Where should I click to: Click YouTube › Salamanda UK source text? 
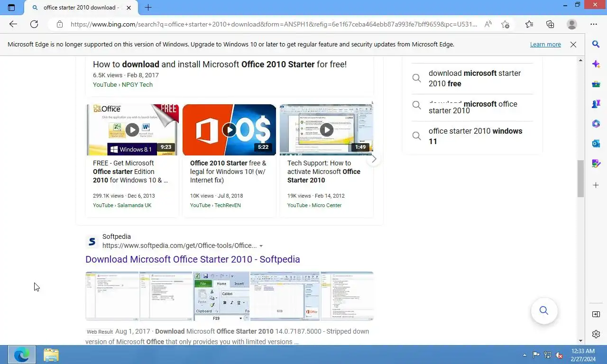point(122,205)
